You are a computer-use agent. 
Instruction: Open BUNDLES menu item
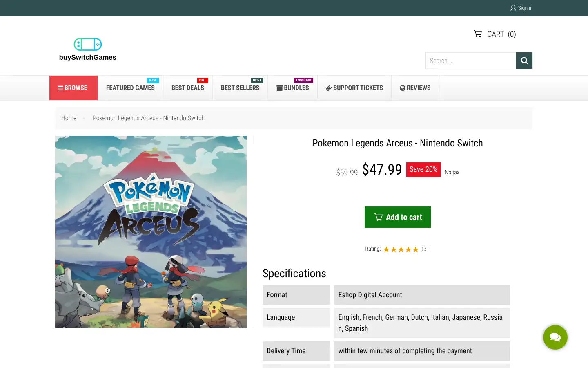point(293,88)
